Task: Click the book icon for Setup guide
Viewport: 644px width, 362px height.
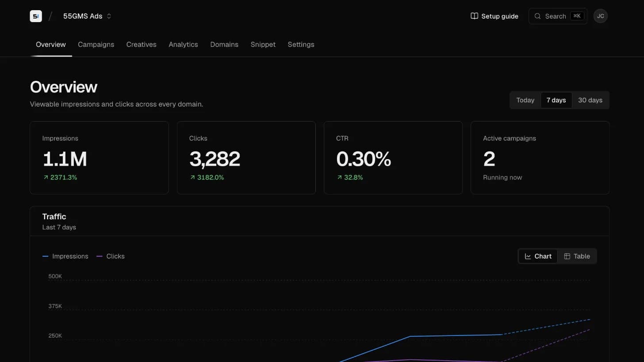Action: click(474, 16)
